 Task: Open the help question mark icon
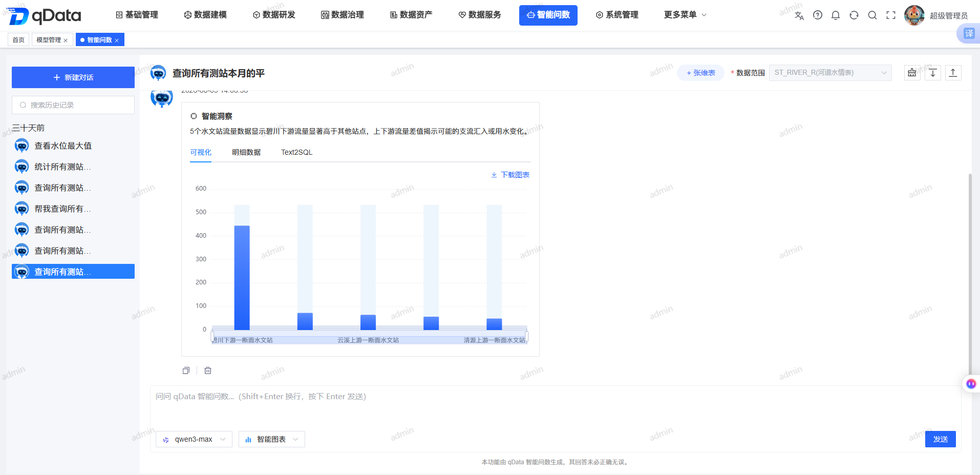[x=818, y=15]
